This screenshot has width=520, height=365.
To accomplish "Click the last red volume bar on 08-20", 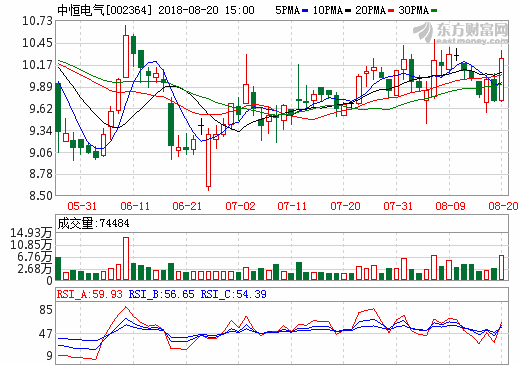I will [501, 268].
